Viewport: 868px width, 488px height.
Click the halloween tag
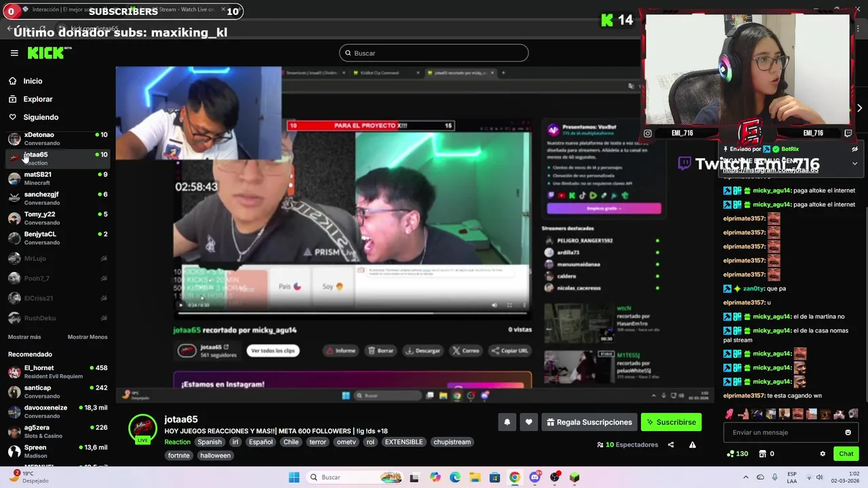point(215,455)
